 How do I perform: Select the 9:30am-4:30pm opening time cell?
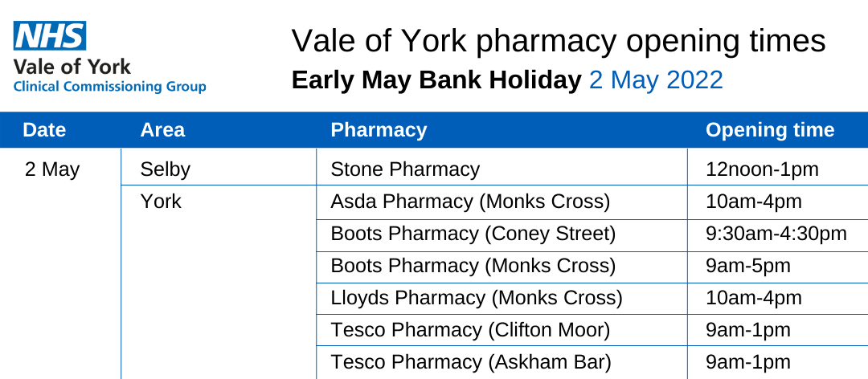coord(776,234)
